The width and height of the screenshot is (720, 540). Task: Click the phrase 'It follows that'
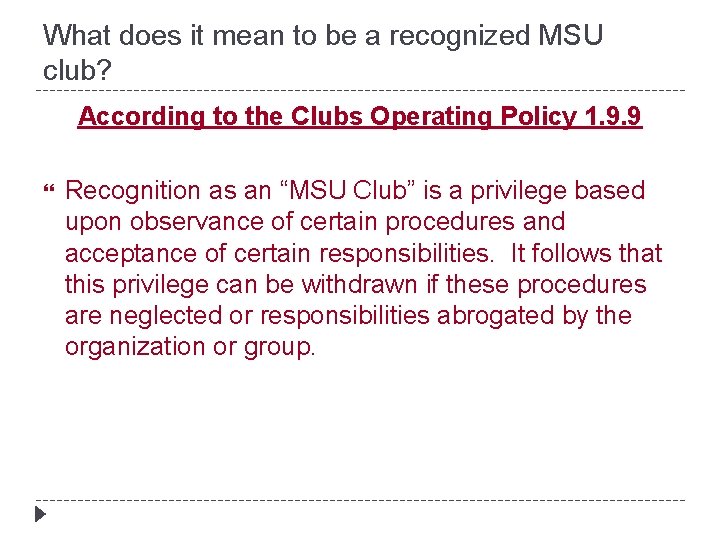(586, 253)
